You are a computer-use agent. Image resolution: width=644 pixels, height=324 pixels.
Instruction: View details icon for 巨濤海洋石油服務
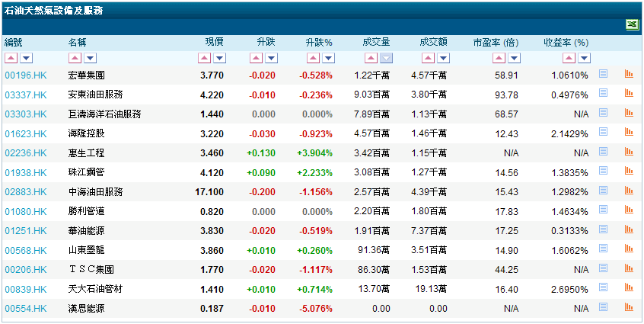point(603,113)
